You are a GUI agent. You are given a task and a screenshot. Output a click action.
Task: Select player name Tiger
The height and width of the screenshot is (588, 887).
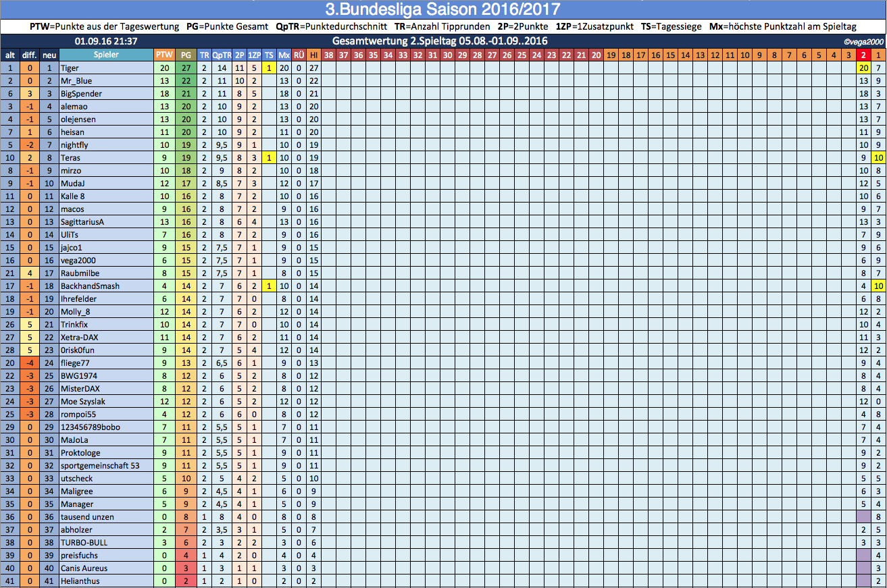[x=70, y=68]
